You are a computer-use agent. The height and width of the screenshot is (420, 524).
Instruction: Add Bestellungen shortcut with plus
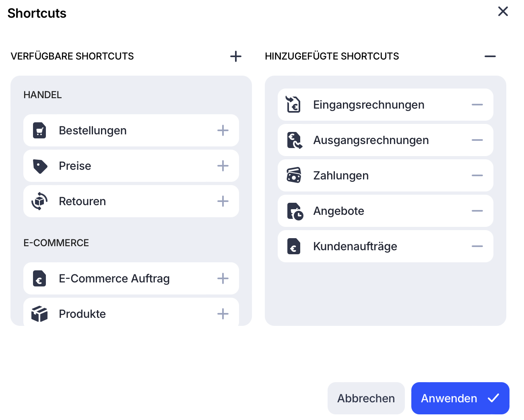coord(223,130)
